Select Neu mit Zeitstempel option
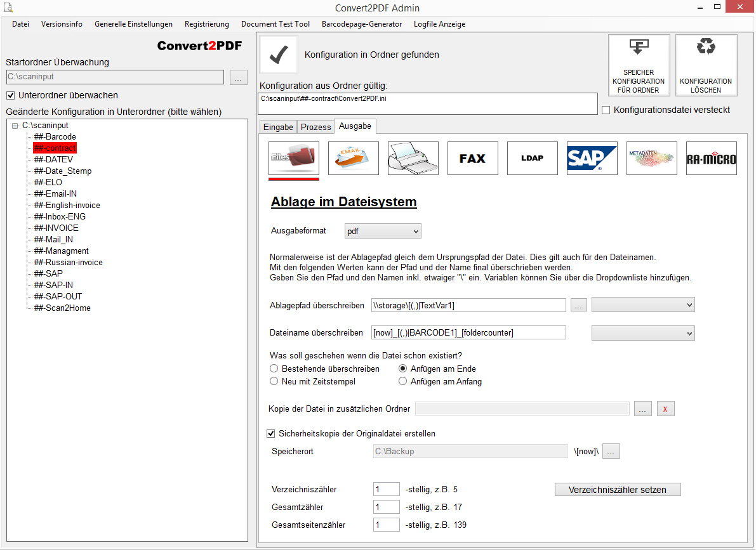The image size is (756, 550). (x=274, y=381)
